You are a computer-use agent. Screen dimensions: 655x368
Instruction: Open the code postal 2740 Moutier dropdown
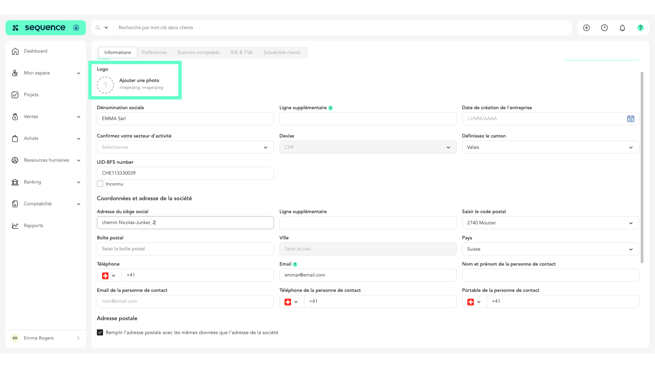[550, 223]
